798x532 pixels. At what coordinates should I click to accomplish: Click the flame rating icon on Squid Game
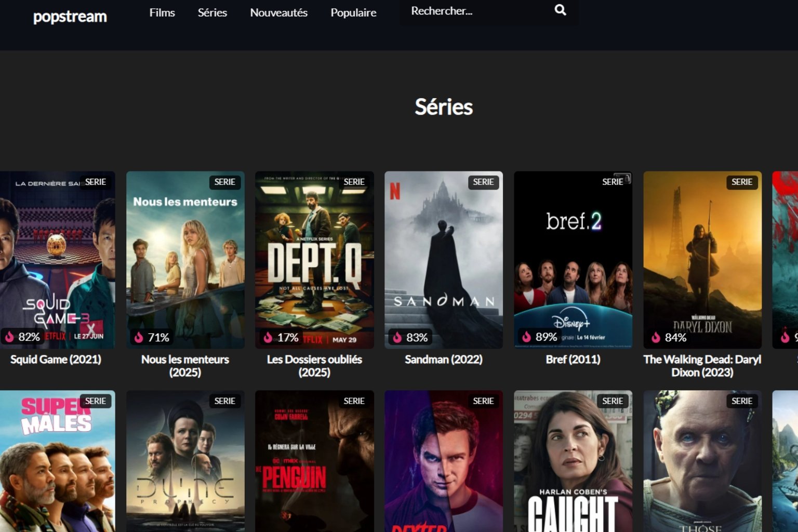point(9,337)
